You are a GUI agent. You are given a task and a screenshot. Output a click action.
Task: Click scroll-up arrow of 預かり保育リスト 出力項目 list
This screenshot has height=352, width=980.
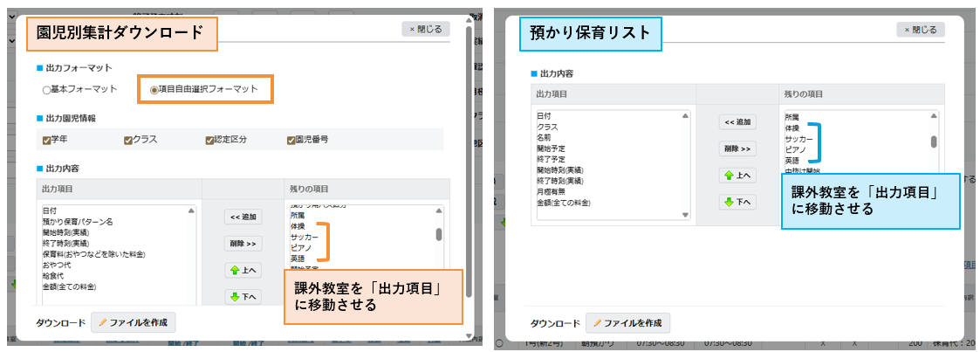686,115
